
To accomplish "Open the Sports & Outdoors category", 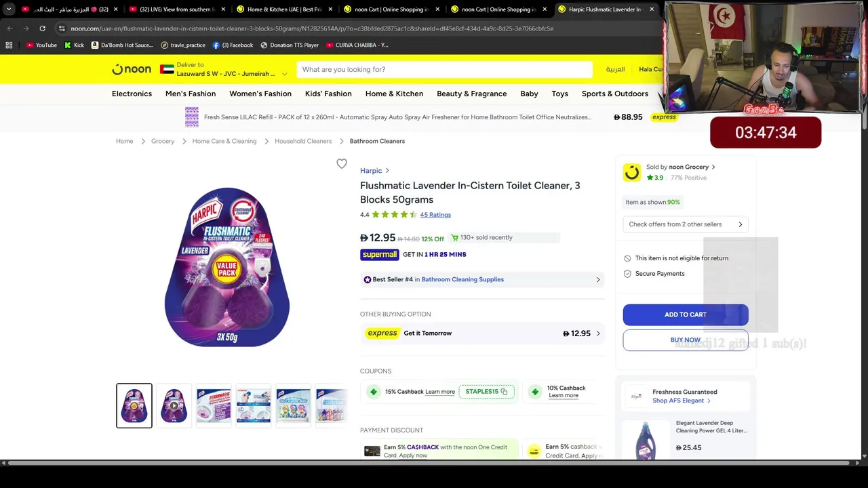I will pos(615,94).
